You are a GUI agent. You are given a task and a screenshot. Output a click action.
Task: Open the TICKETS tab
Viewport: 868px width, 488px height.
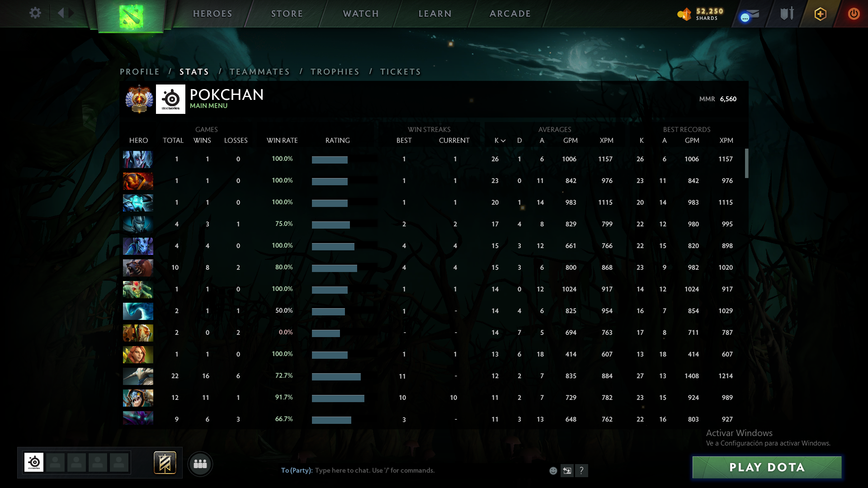[x=401, y=72]
